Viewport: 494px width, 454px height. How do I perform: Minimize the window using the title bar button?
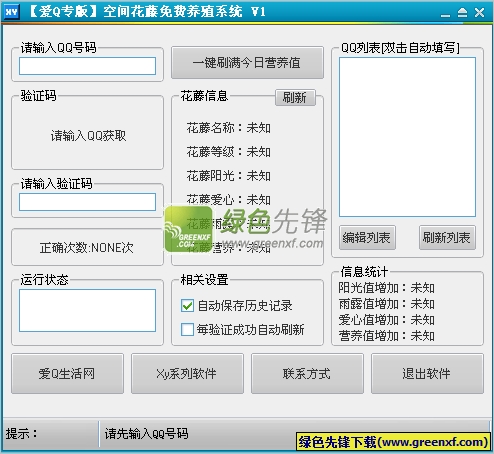445,14
